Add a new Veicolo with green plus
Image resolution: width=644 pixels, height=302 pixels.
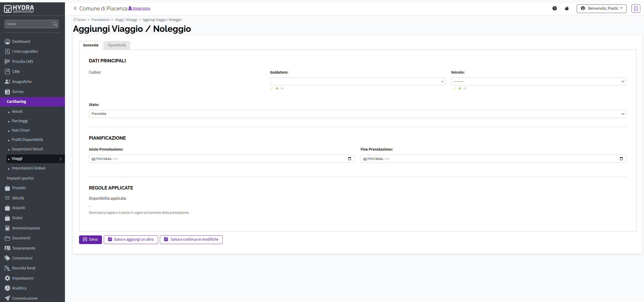tap(460, 88)
